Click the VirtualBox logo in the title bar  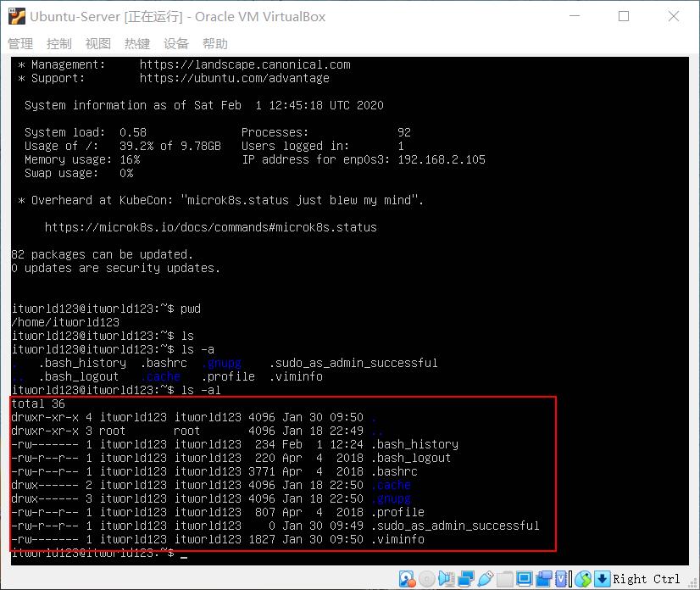15,15
